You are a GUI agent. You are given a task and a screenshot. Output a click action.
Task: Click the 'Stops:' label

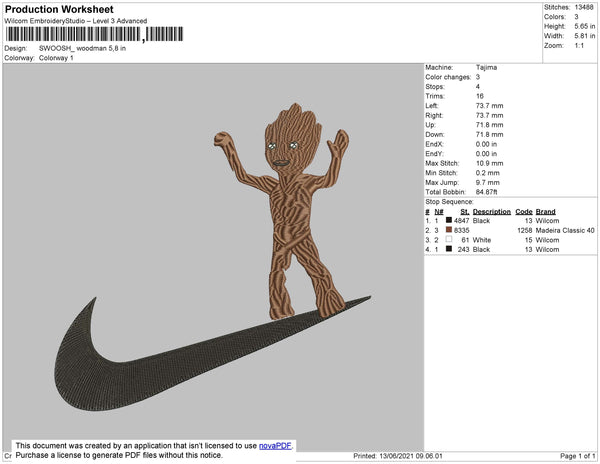[435, 86]
